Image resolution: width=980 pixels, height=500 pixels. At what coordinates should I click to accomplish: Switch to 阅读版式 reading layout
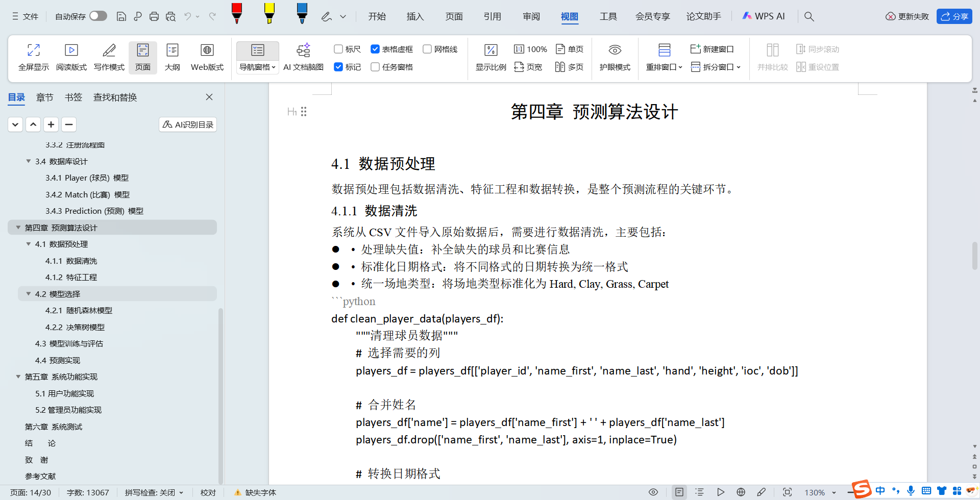tap(71, 57)
